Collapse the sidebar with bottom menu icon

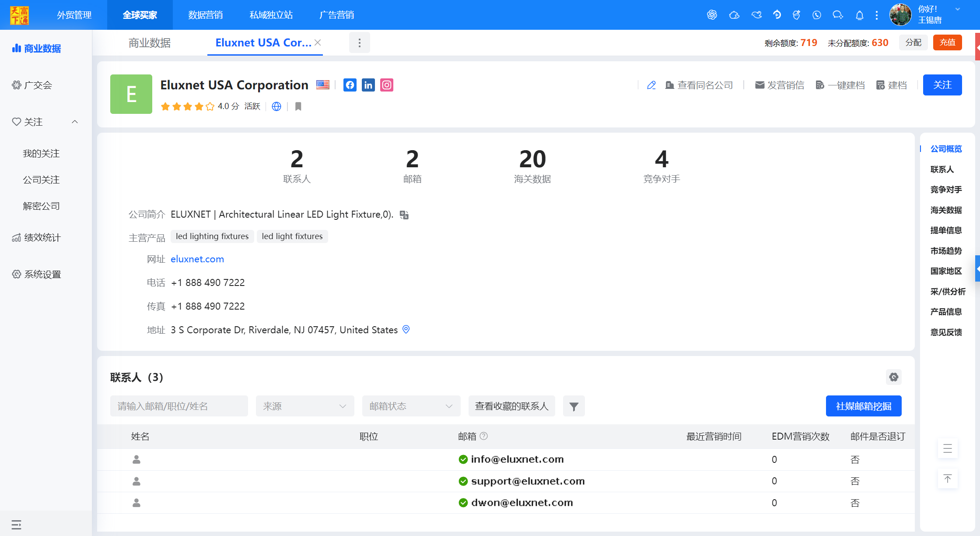click(x=16, y=525)
